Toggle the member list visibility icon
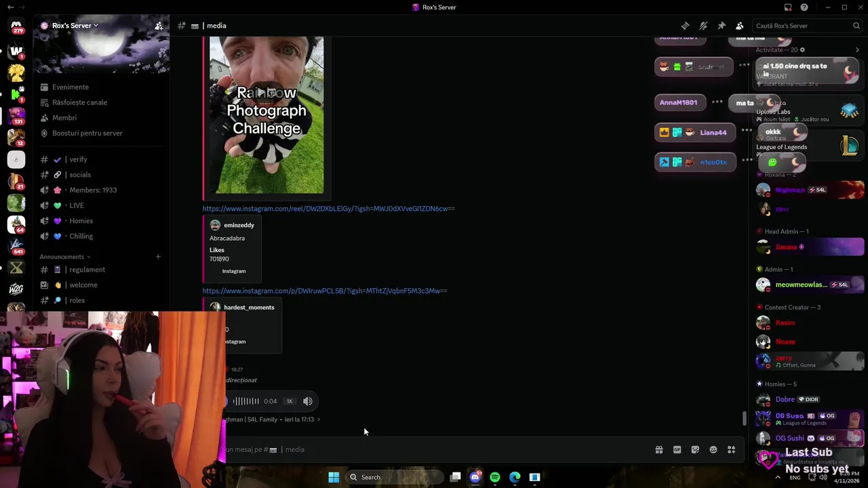The height and width of the screenshot is (488, 868). point(740,26)
